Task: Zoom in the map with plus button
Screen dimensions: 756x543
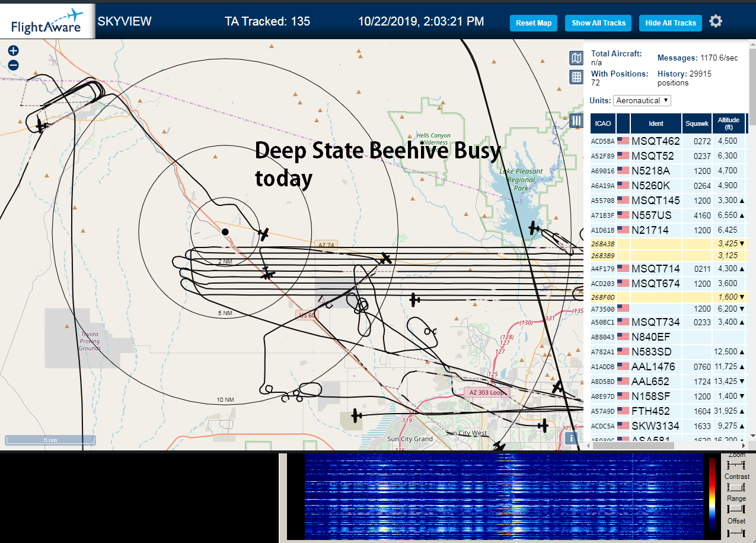Action: point(14,51)
